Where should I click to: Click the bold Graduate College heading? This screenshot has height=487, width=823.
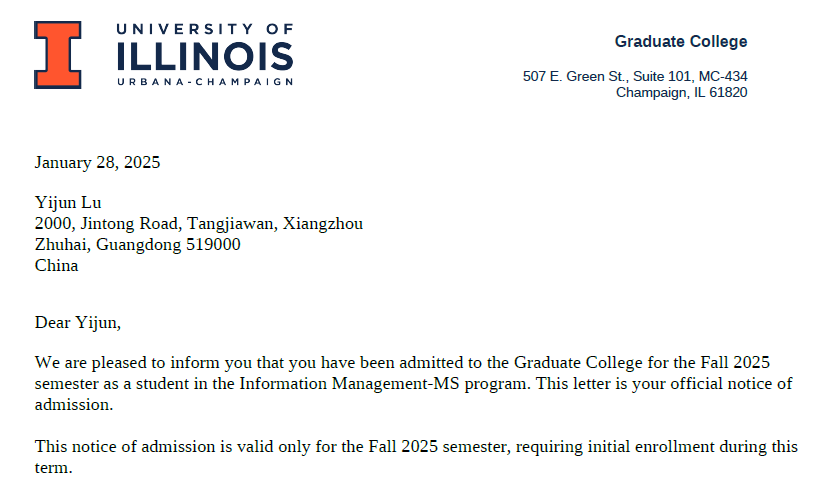click(680, 42)
